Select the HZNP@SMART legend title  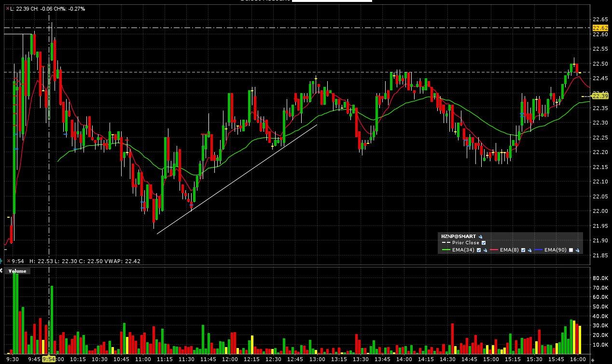pos(459,237)
